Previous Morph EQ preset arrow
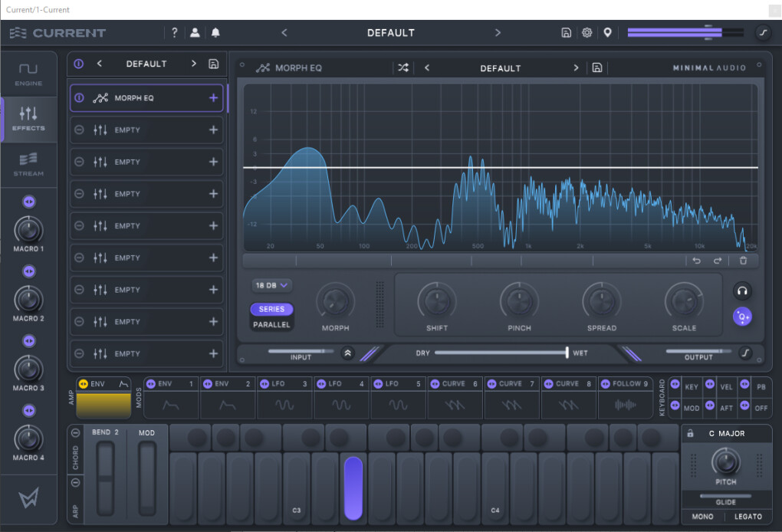Viewport: 782px width, 532px height. (427, 67)
